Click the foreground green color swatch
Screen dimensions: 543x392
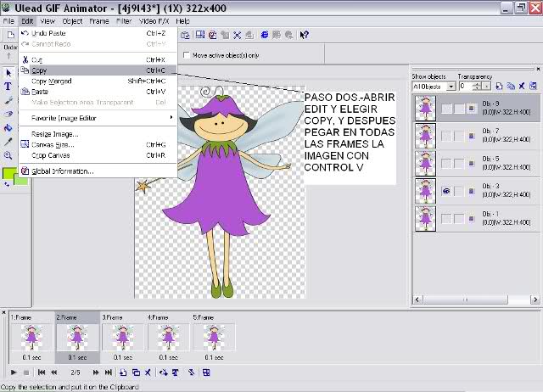pos(8,173)
